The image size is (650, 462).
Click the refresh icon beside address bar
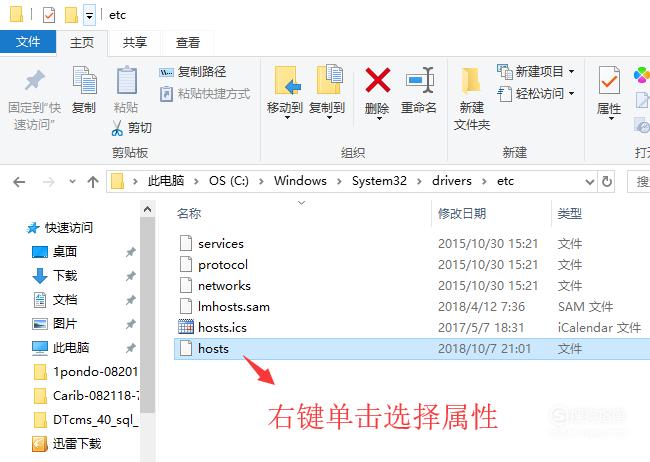coord(607,181)
